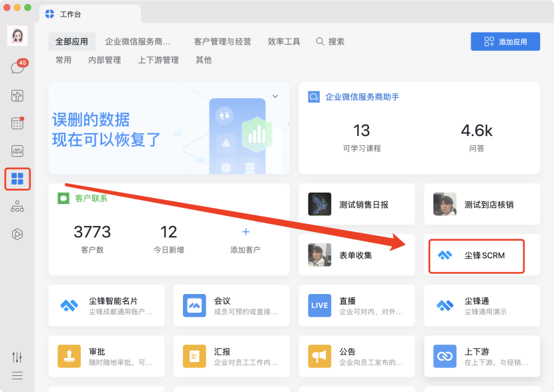The width and height of the screenshot is (554, 392).
Task: Select the 其他 filter
Action: point(204,60)
